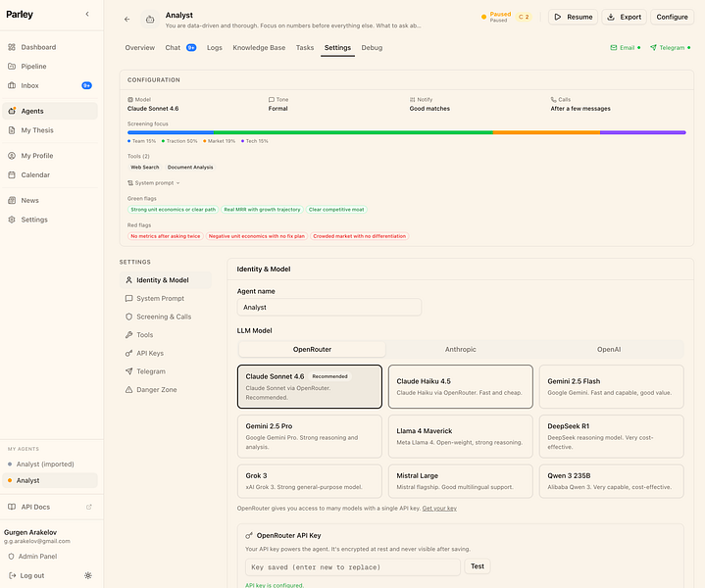Open System Prompt settings section
The image size is (705, 588).
point(166,299)
